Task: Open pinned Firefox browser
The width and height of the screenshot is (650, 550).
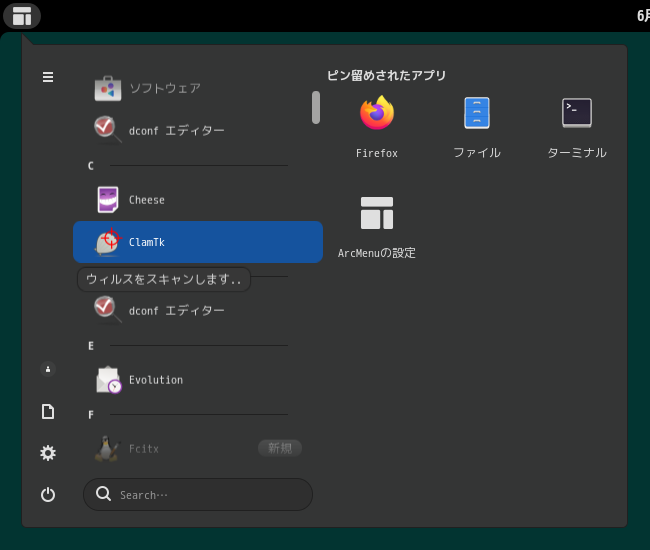Action: [x=377, y=126]
